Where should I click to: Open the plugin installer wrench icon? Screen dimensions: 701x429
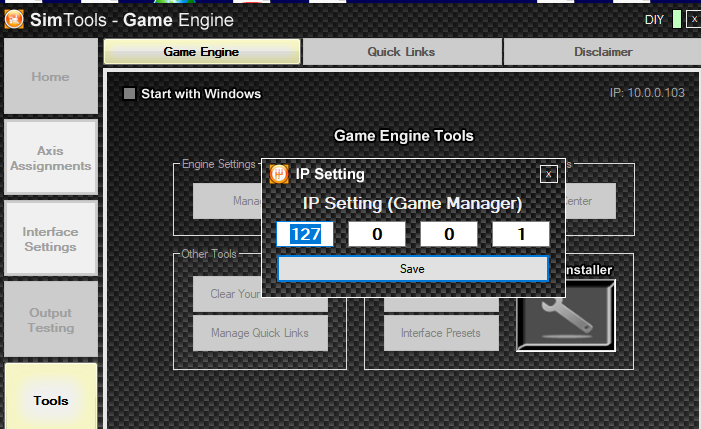point(566,315)
